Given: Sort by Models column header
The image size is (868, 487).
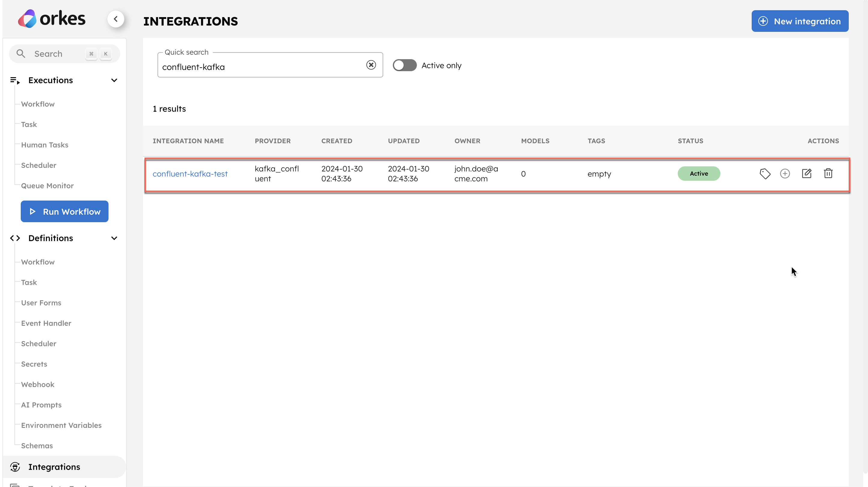Looking at the screenshot, I should point(535,141).
